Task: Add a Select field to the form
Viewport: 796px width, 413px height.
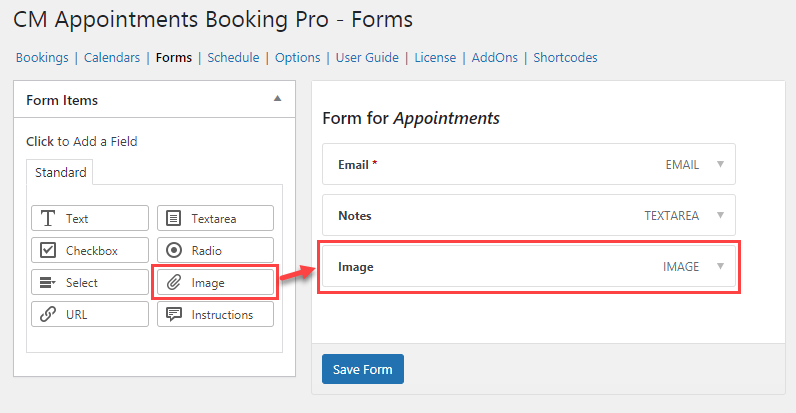Action: point(90,282)
